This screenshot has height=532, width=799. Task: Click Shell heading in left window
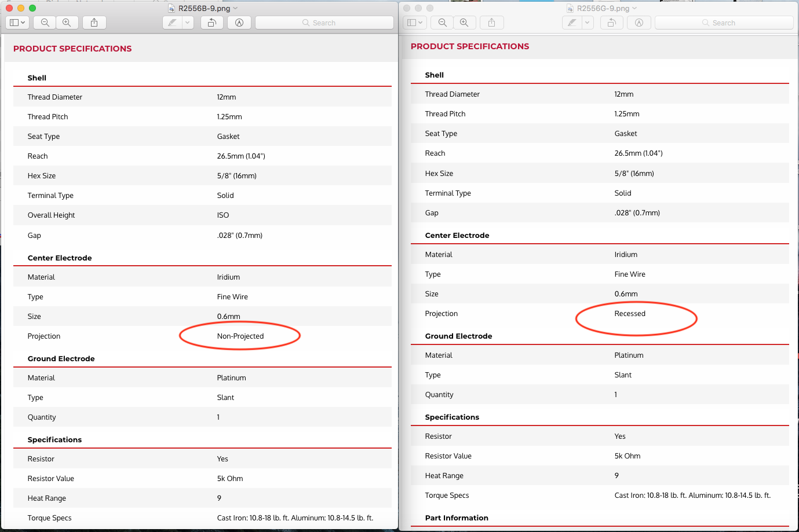[x=37, y=78]
